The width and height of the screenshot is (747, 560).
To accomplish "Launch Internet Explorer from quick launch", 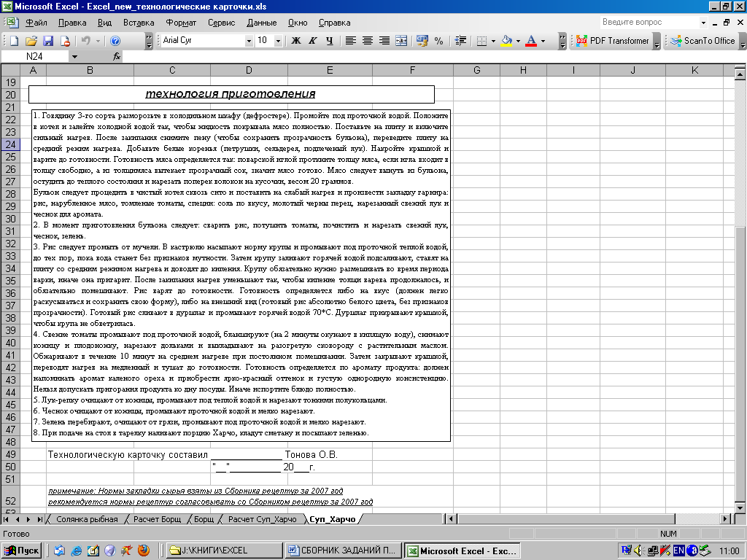I will pyautogui.click(x=76, y=551).
